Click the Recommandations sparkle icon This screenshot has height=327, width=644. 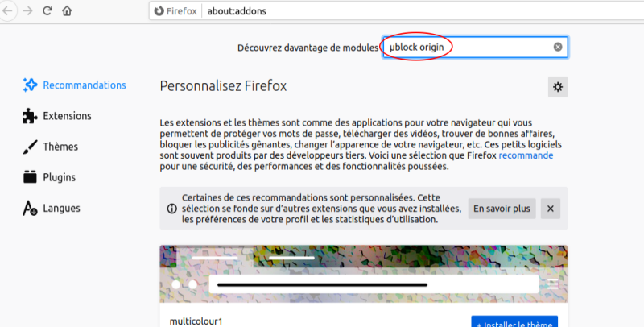pyautogui.click(x=30, y=85)
